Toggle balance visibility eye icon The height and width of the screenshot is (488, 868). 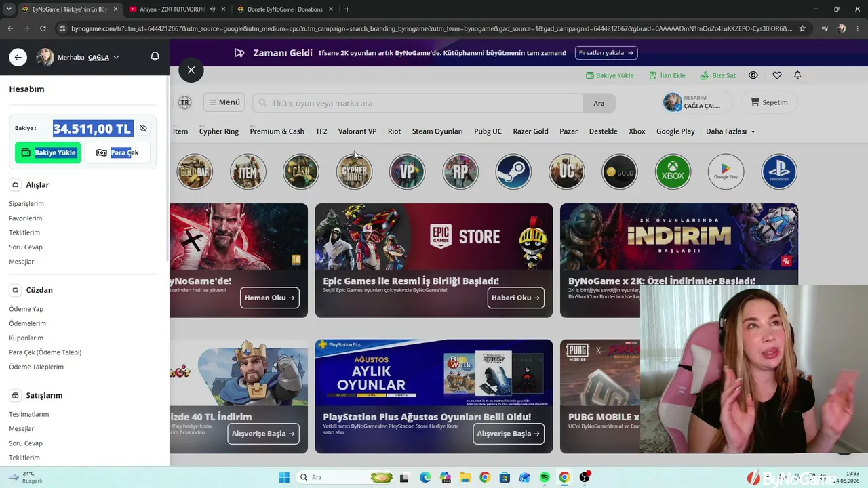tap(143, 128)
